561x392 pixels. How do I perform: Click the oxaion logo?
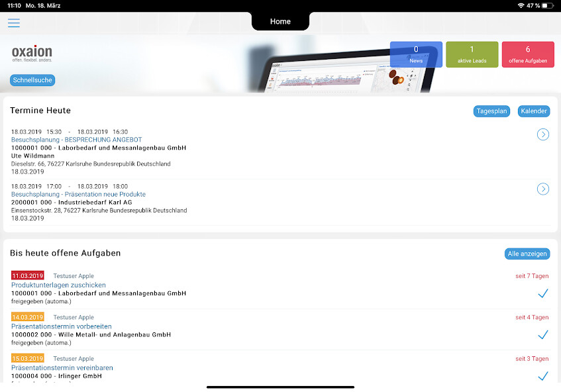[x=32, y=53]
